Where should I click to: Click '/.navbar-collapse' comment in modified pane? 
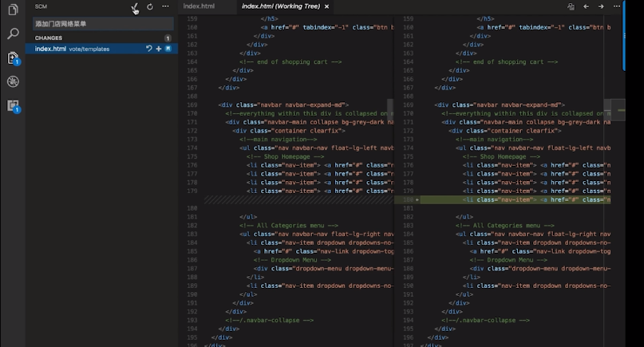click(485, 321)
